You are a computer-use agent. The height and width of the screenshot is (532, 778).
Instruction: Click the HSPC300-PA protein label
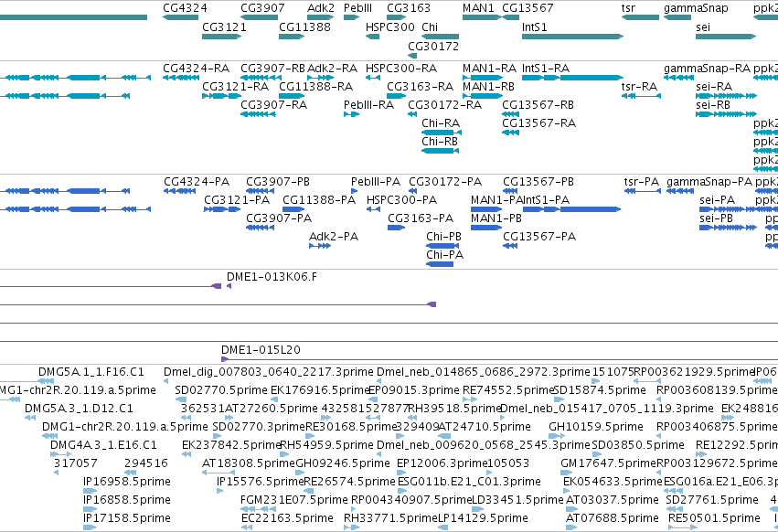click(x=402, y=200)
